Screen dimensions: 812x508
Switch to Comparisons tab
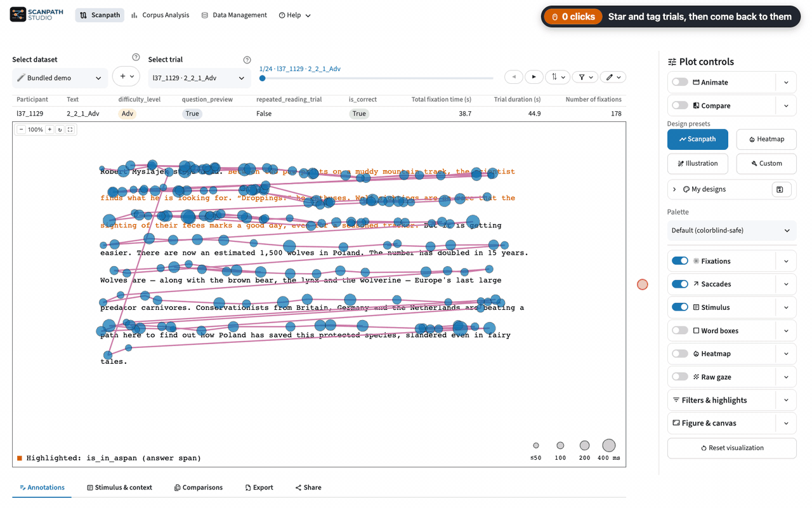(x=199, y=488)
